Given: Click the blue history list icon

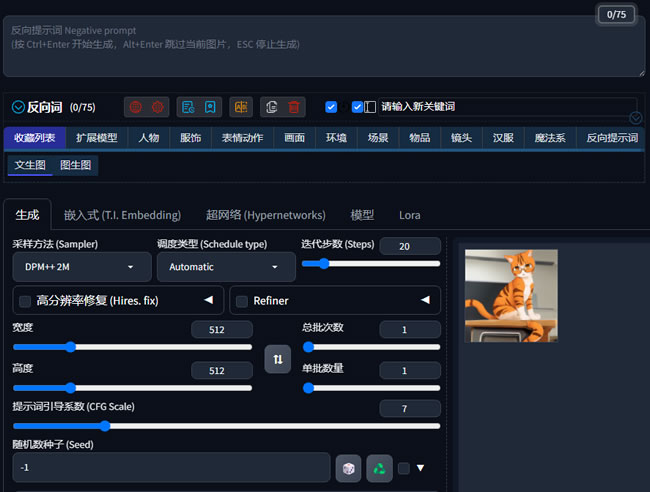Looking at the screenshot, I should 188,107.
